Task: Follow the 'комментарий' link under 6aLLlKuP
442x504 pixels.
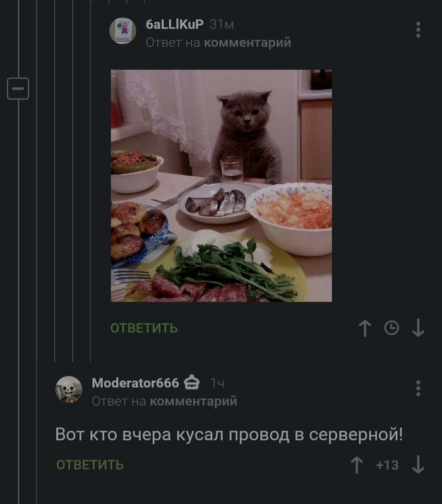Action: 247,42
